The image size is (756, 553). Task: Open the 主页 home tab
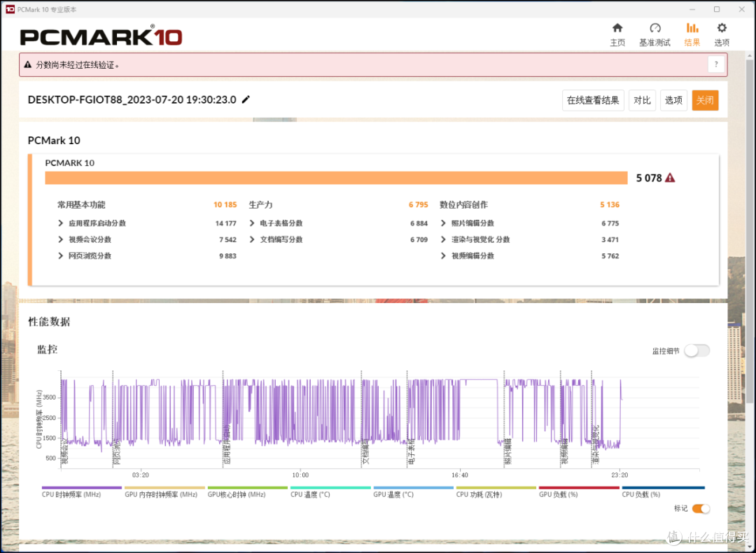click(617, 35)
